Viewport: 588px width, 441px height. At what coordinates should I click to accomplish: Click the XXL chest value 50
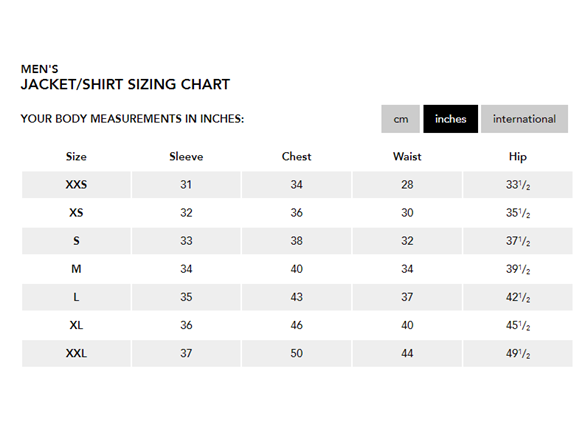click(x=296, y=353)
